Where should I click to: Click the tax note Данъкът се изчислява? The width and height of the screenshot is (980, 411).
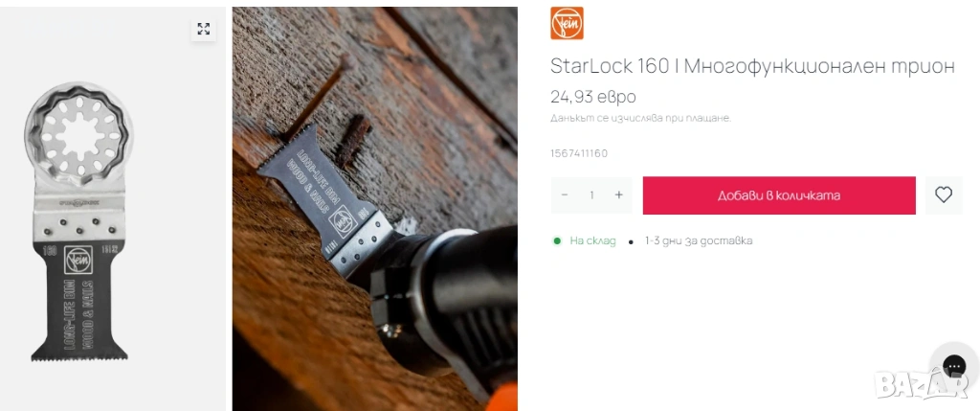tap(640, 118)
